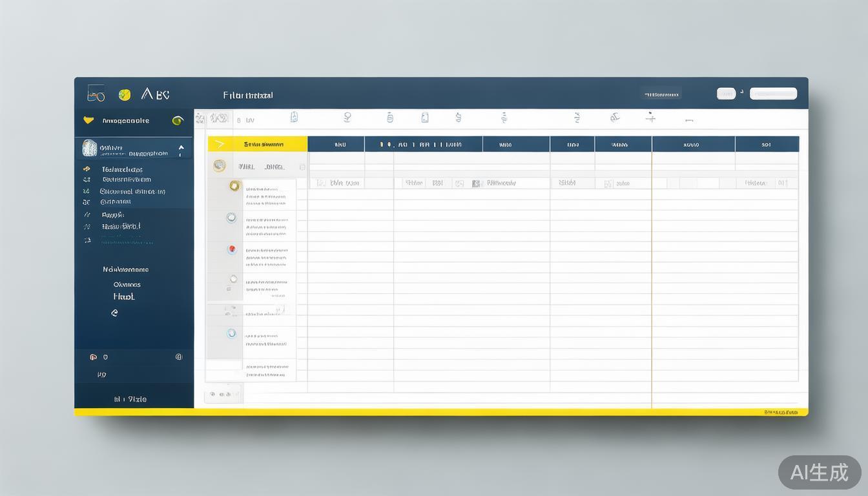Click the avatar thumbnail in the sidebar
The image size is (868, 496).
(x=90, y=148)
